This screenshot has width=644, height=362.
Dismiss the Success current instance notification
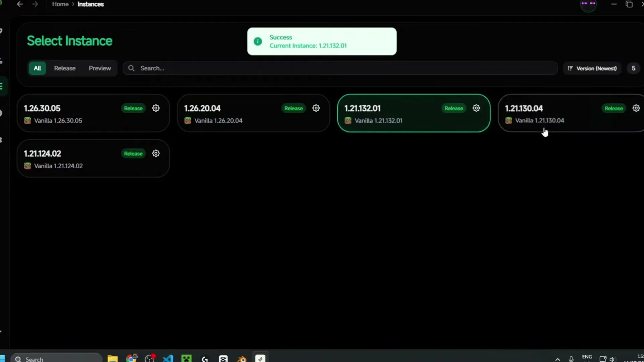322,42
